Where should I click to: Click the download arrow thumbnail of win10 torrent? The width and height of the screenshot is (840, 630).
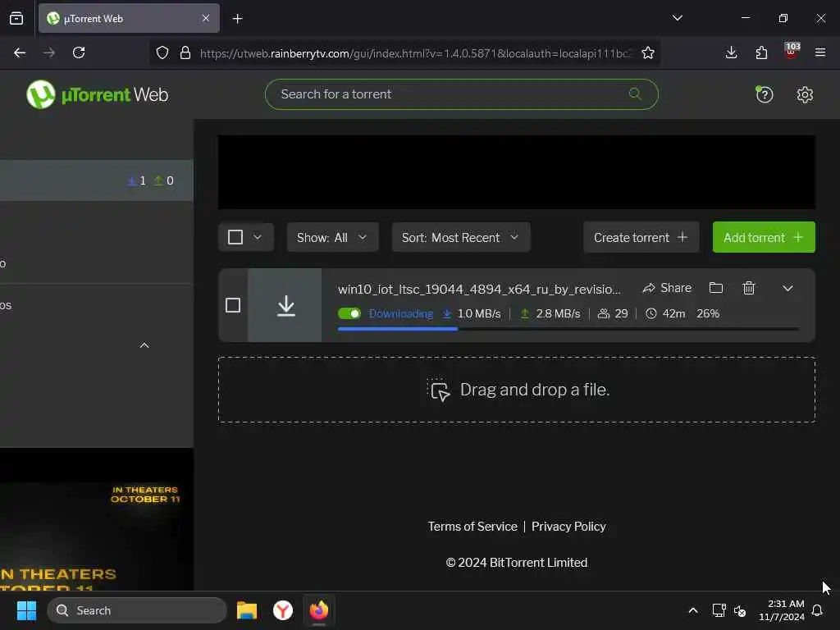click(285, 305)
